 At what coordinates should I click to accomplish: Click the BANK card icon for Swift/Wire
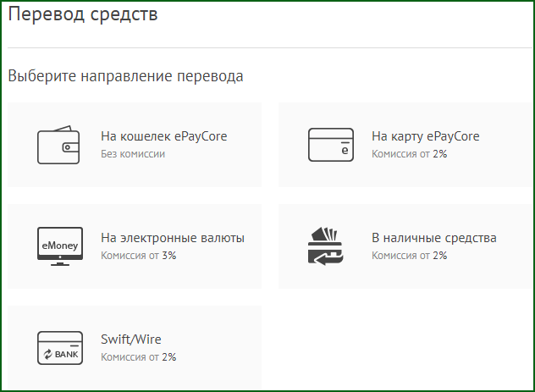coord(60,348)
